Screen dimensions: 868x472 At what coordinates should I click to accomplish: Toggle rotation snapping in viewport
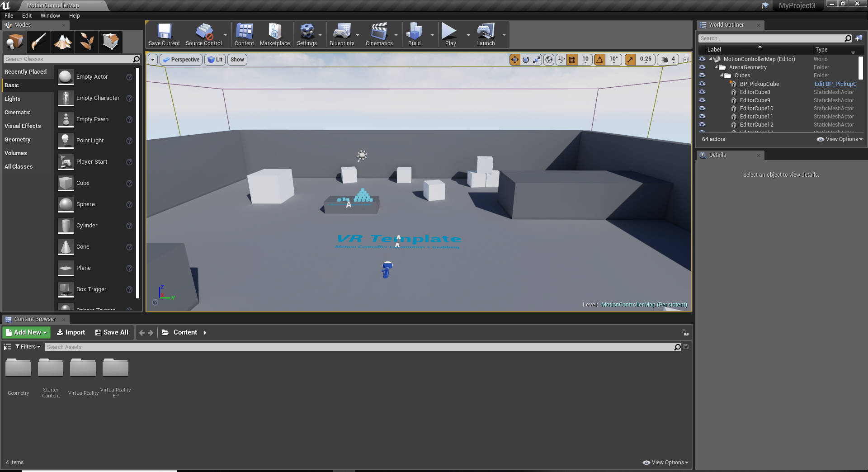coord(599,60)
